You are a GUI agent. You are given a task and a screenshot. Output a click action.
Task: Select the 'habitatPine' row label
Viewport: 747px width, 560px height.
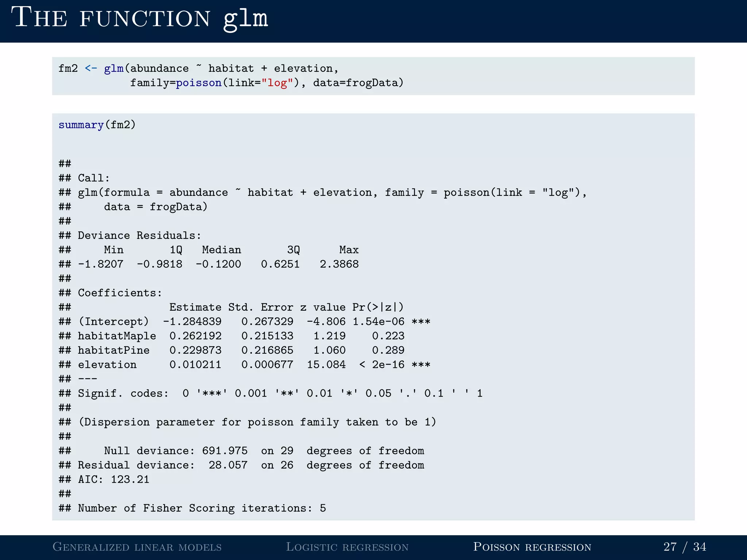click(x=114, y=350)
